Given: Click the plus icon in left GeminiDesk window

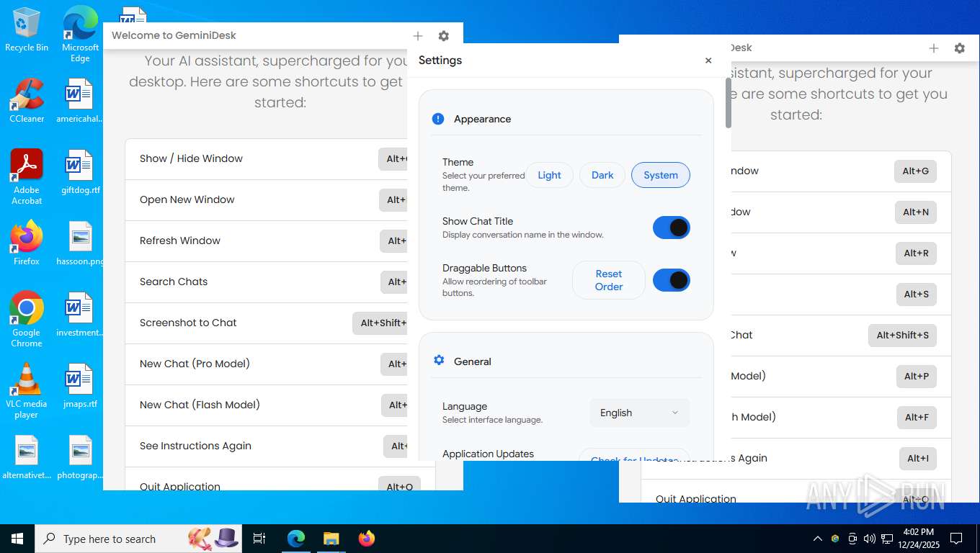Looking at the screenshot, I should point(418,35).
